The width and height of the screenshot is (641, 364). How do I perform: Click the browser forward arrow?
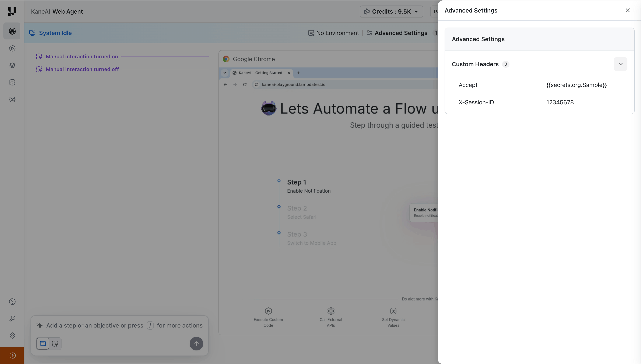[x=235, y=84]
